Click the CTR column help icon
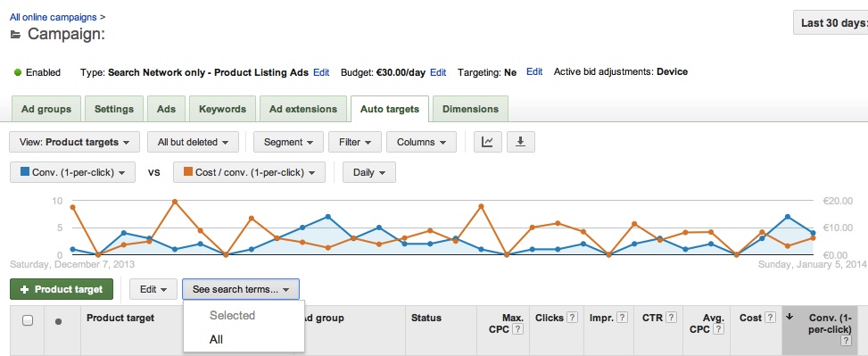 pos(672,318)
